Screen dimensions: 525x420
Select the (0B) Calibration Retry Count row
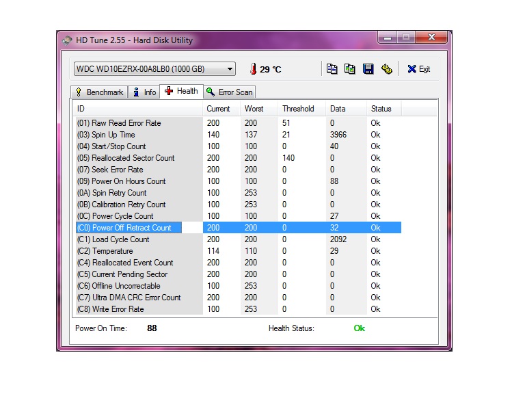coord(239,205)
